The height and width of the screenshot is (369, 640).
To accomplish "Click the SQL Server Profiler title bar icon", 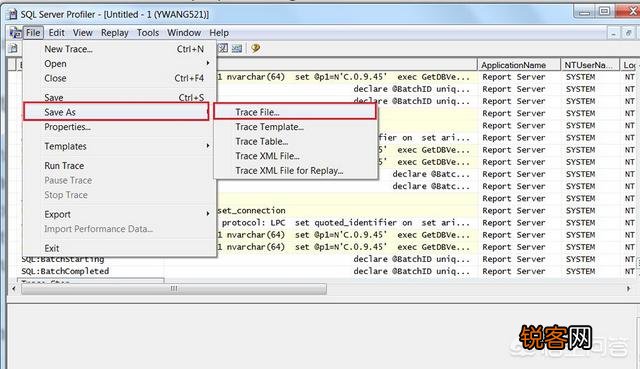I will click(x=13, y=14).
